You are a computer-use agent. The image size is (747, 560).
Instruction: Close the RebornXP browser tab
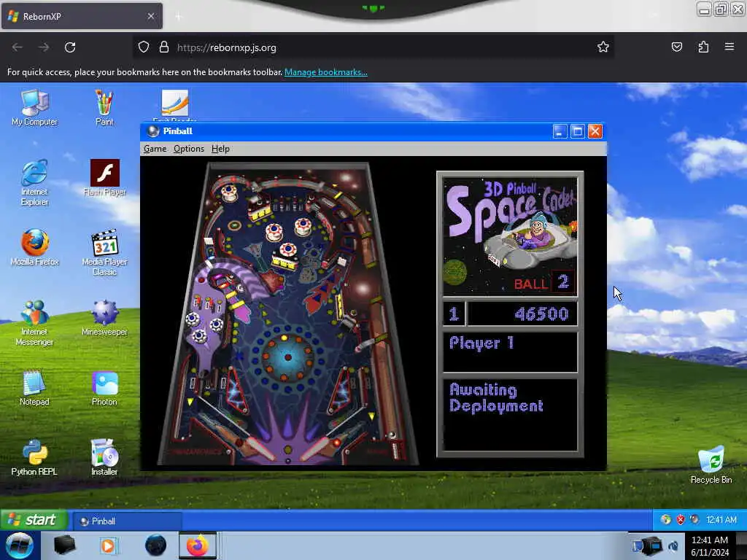(x=150, y=16)
